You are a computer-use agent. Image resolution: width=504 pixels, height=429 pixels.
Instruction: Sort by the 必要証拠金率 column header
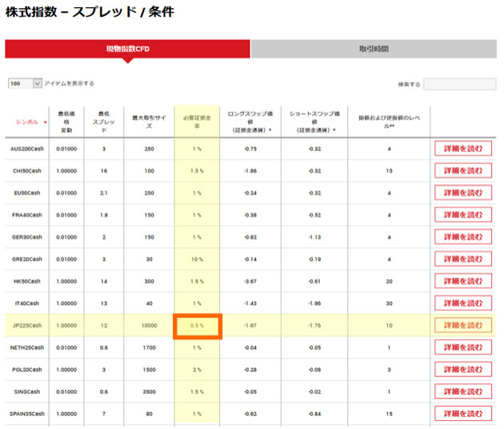tap(197, 122)
